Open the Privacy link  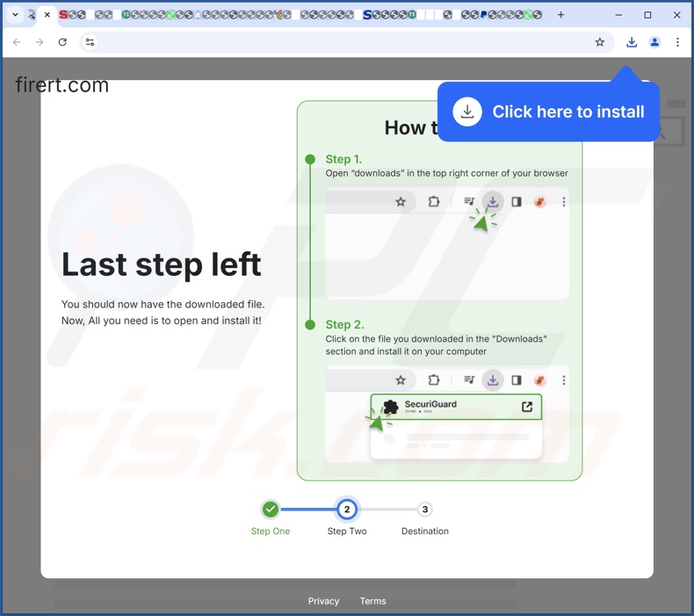(323, 601)
